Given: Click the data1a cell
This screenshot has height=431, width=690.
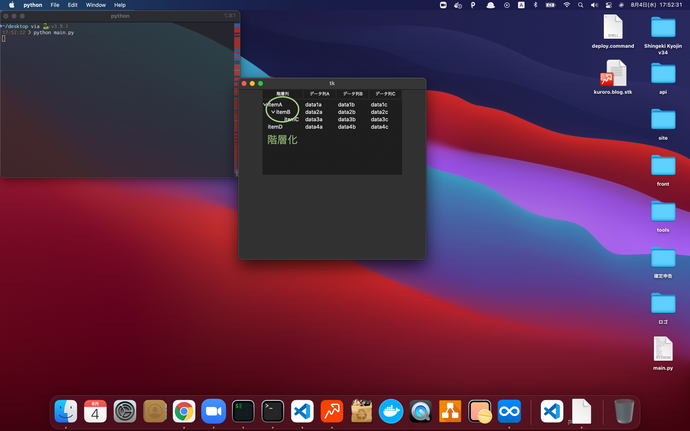Looking at the screenshot, I should pos(313,105).
